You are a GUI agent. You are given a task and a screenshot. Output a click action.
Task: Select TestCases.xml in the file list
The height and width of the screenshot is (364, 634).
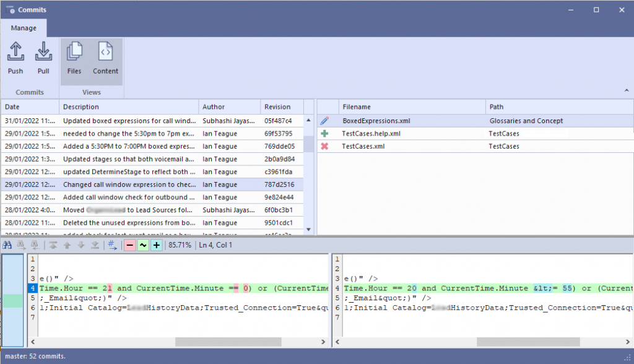[x=475, y=147]
